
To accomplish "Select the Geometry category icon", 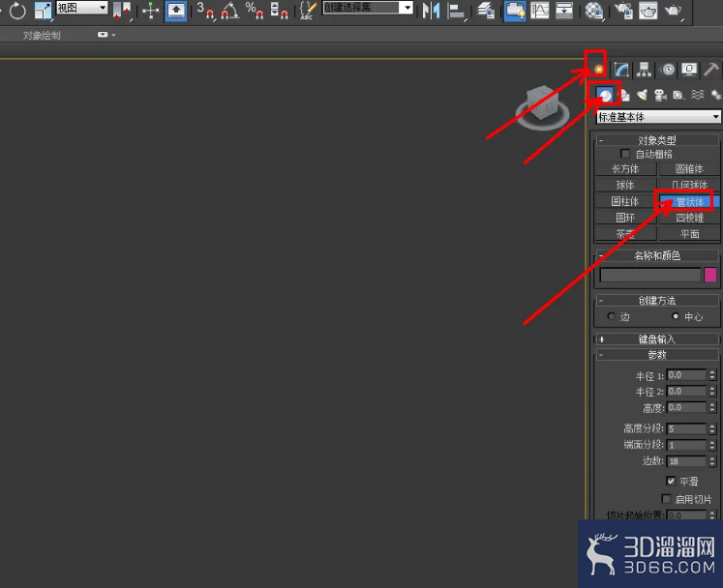I will click(605, 95).
